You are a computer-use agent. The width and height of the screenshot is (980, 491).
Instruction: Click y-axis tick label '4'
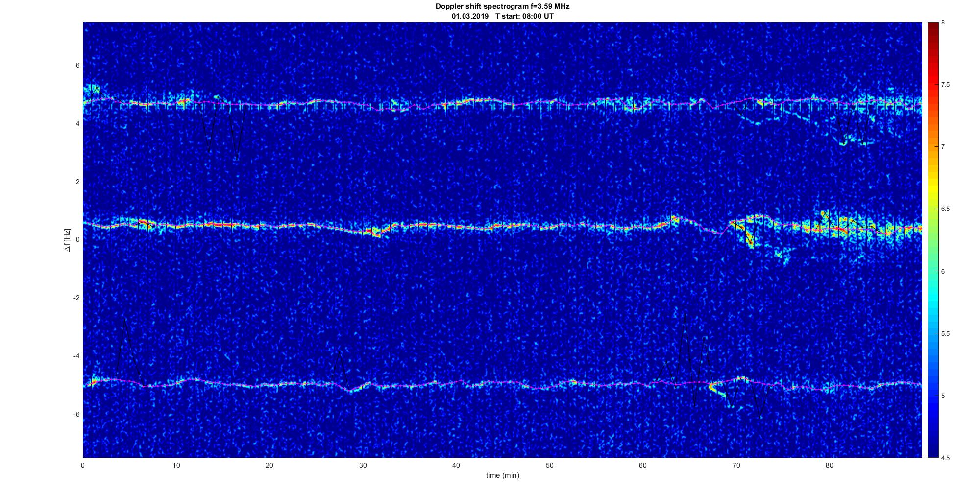[x=77, y=123]
